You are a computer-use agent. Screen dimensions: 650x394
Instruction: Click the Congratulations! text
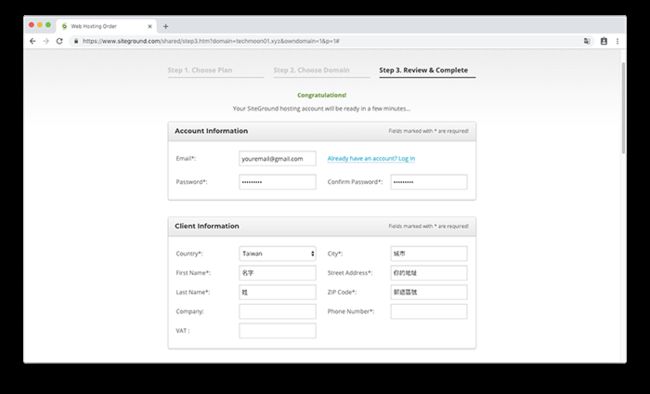(322, 95)
